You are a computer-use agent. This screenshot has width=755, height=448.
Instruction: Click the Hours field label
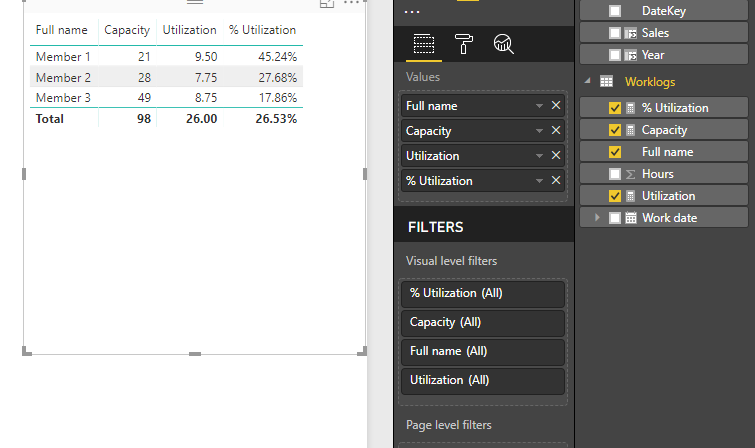point(657,174)
